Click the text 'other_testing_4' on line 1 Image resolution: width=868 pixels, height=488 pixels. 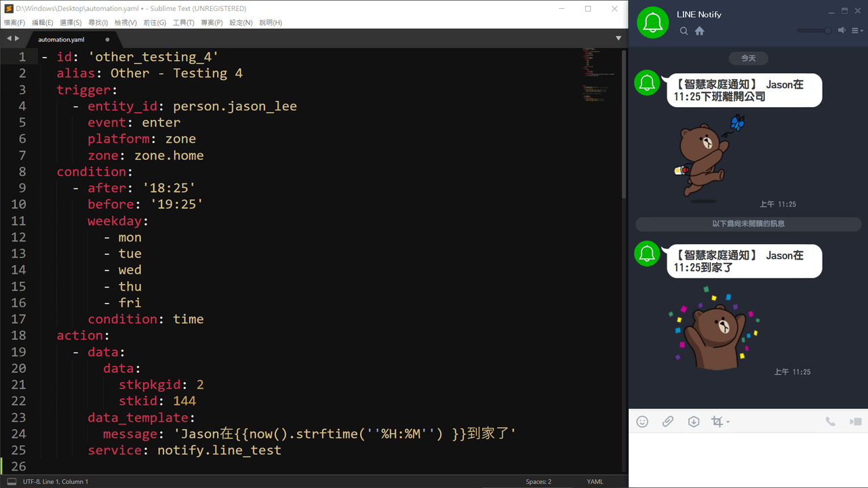(x=153, y=57)
